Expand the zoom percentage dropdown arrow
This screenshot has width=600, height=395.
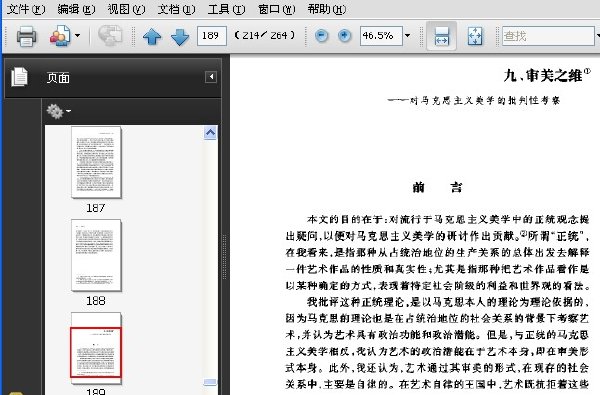click(x=408, y=36)
